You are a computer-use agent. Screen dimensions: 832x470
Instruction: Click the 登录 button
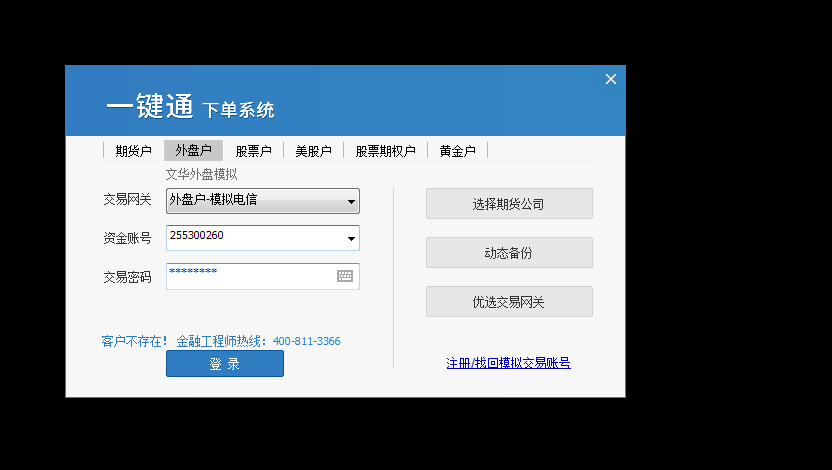coord(225,363)
